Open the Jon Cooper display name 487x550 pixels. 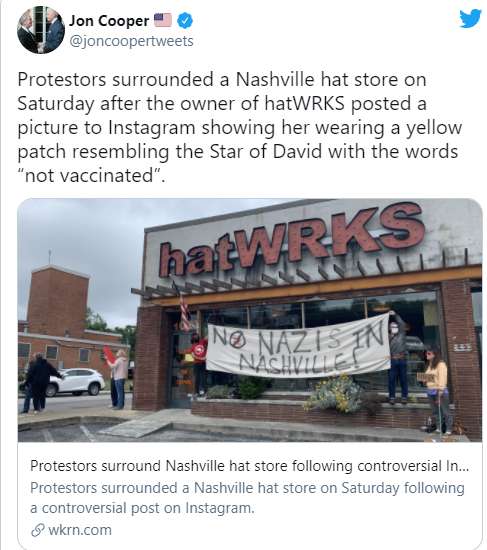point(109,21)
